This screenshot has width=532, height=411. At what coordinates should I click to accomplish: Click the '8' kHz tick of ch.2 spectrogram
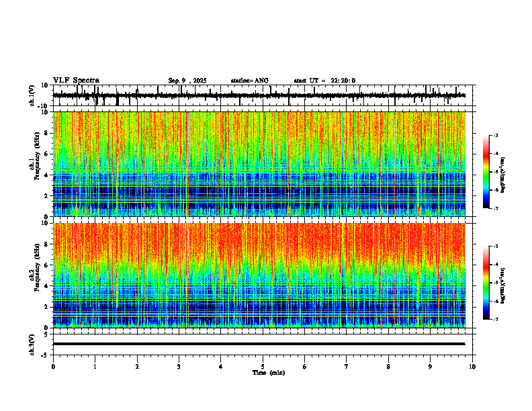tap(47, 244)
